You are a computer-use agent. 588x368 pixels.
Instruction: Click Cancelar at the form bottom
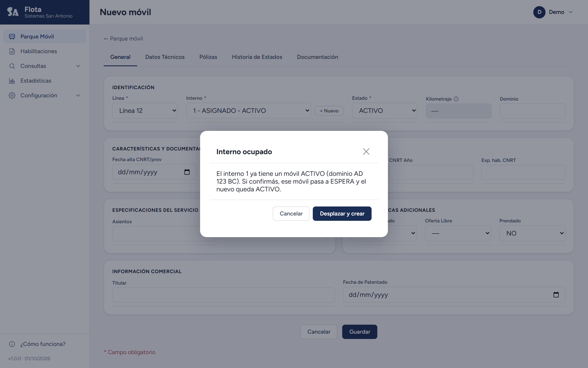319,332
